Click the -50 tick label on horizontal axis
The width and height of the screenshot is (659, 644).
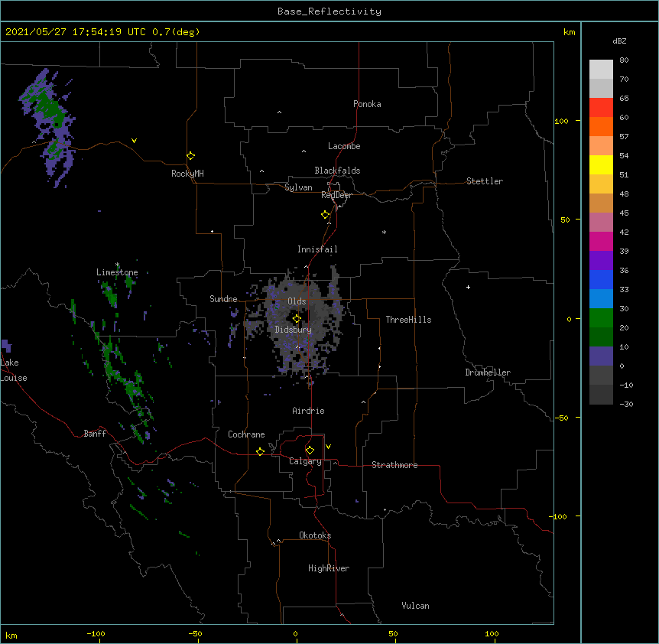pyautogui.click(x=196, y=633)
